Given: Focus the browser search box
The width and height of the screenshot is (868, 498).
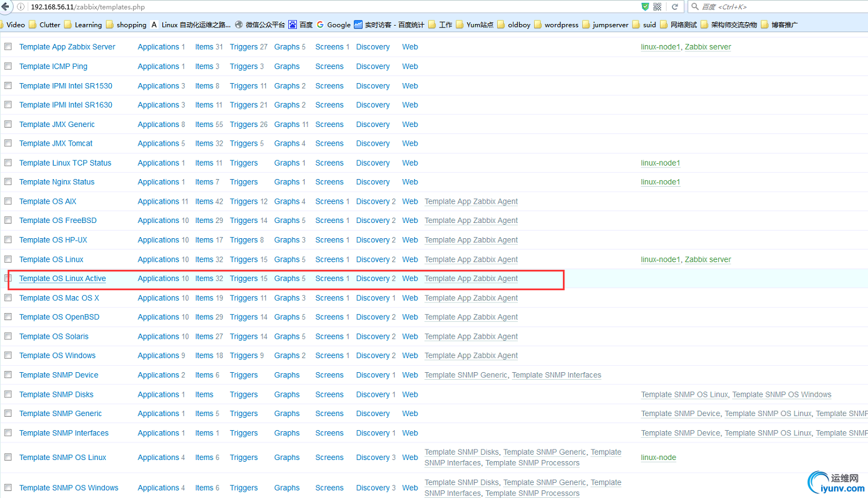Looking at the screenshot, I should (779, 7).
